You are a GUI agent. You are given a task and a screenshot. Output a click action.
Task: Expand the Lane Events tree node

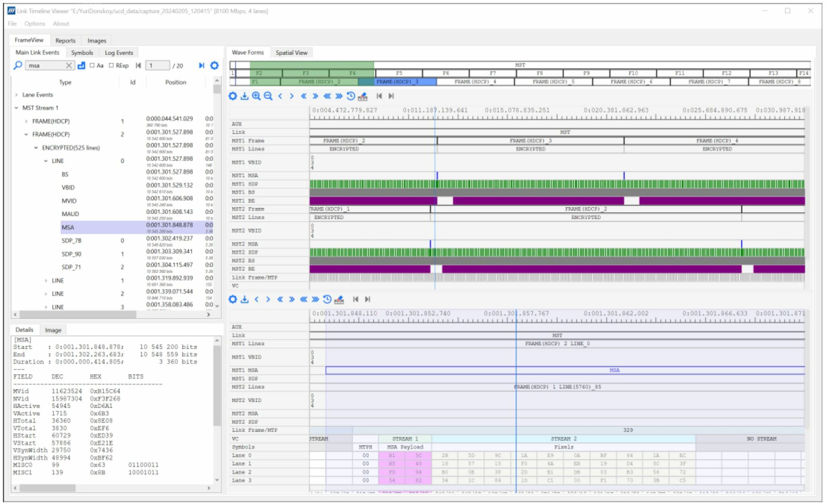click(x=17, y=95)
